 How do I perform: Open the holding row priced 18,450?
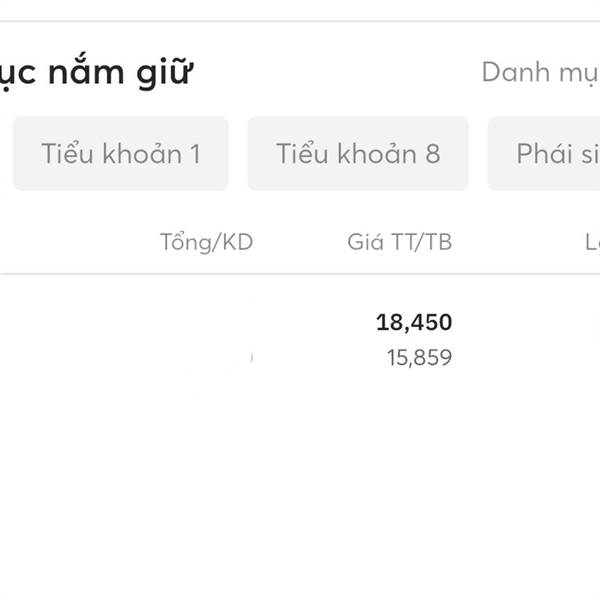[x=300, y=340]
